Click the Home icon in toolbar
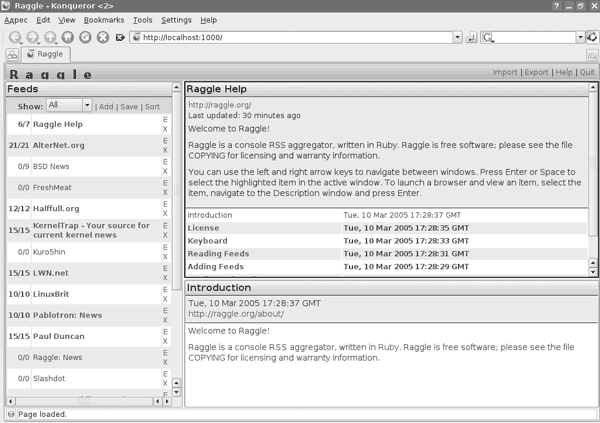600x423 pixels. click(66, 38)
